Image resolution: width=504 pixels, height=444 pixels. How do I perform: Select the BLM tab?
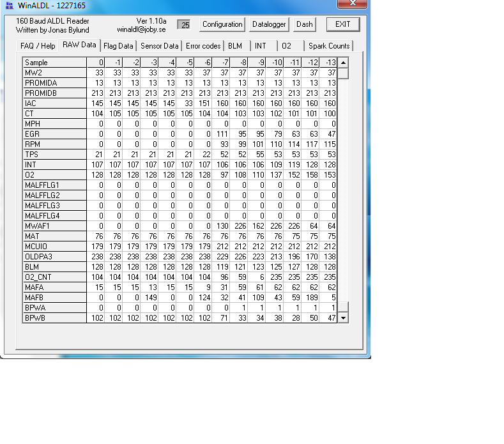pyautogui.click(x=235, y=46)
